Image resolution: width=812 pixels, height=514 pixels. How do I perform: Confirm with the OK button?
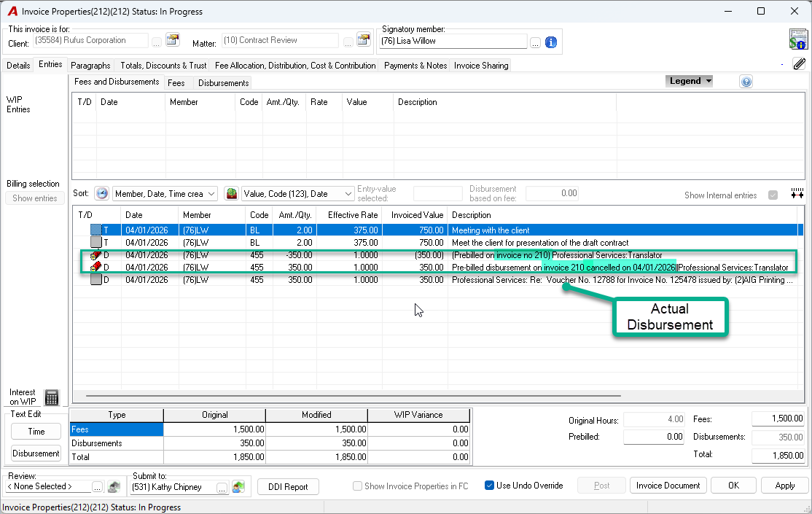tap(733, 486)
